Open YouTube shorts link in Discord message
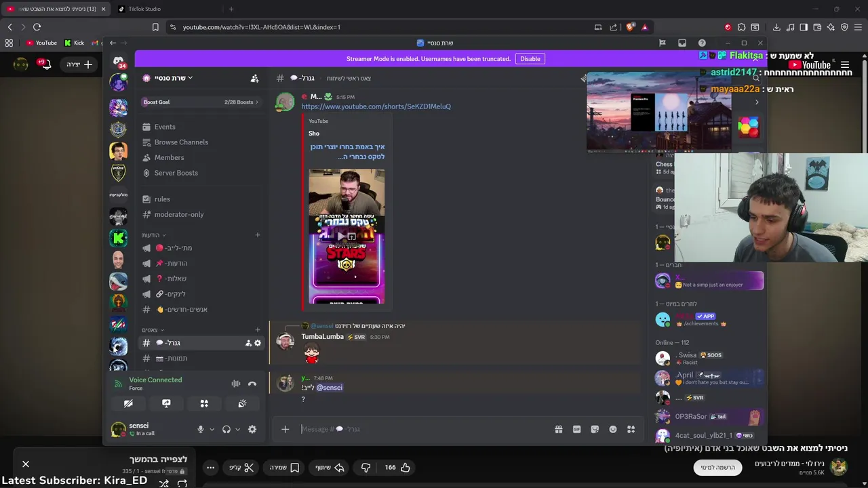 pos(376,106)
